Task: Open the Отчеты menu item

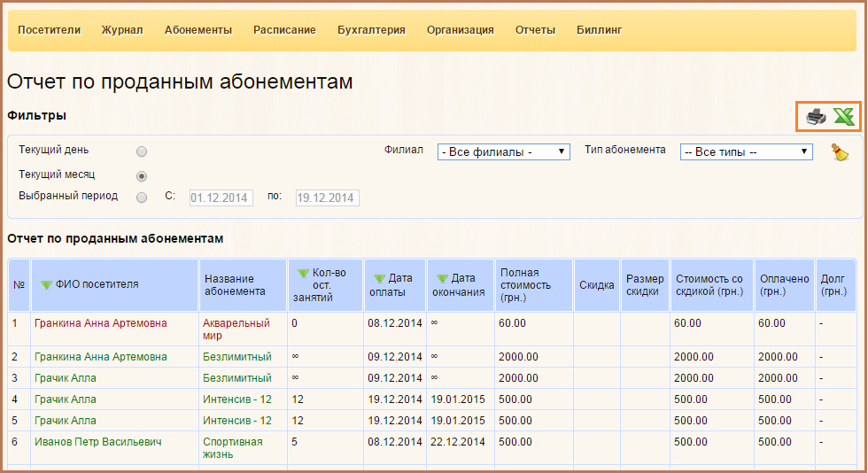Action: (x=535, y=30)
